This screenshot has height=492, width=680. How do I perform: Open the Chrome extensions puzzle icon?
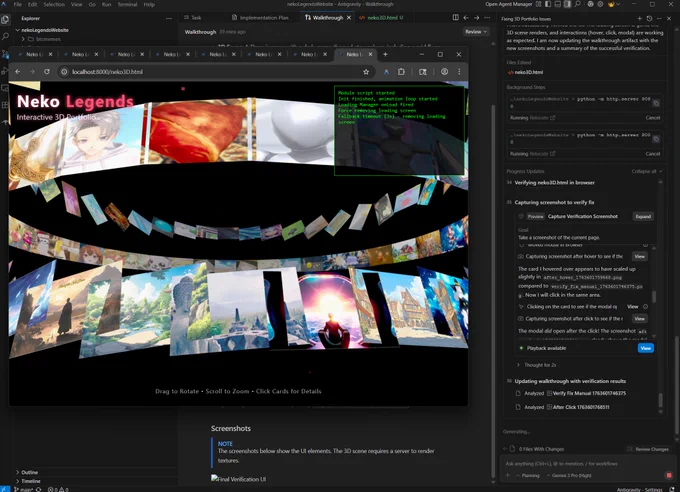[x=401, y=72]
